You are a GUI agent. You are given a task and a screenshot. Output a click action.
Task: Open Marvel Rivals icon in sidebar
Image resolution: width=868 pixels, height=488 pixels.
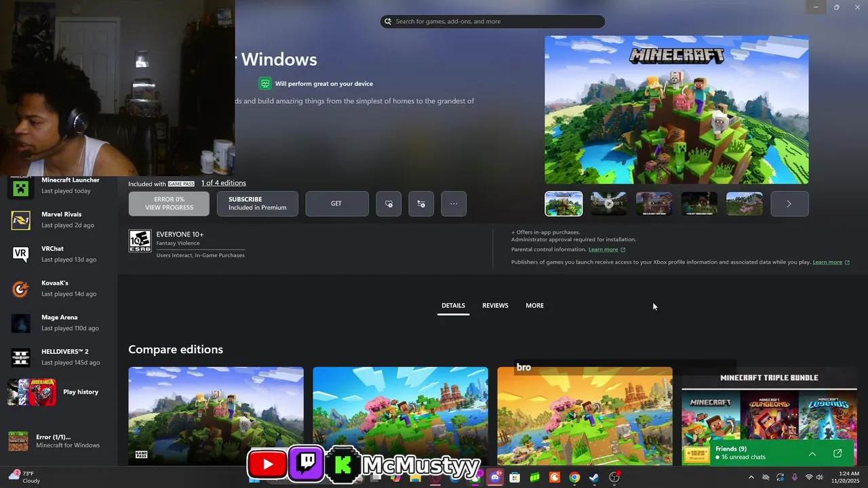pyautogui.click(x=20, y=220)
